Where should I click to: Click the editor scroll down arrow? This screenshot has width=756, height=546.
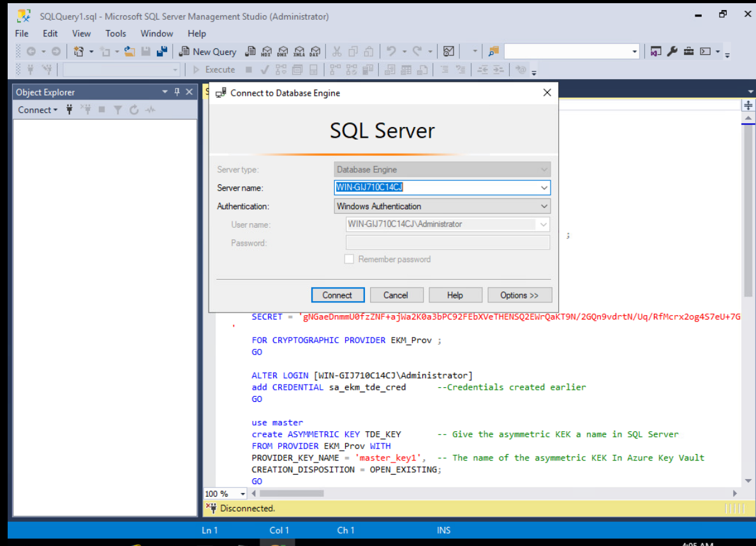(x=748, y=480)
